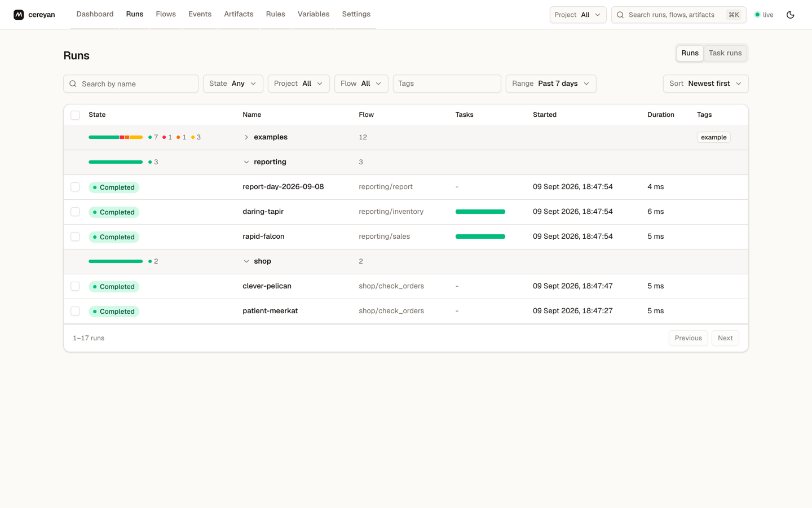The width and height of the screenshot is (812, 508).
Task: Click the Previous page button
Action: tap(688, 338)
